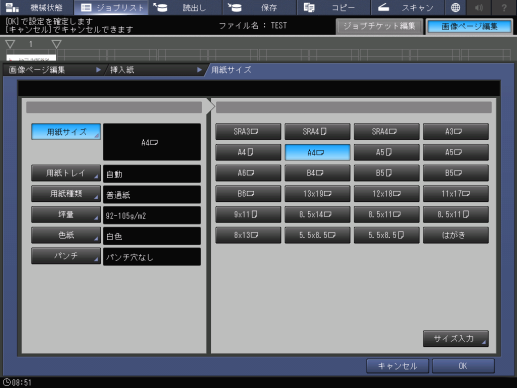Select the 用紙サイズ setting button
The width and height of the screenshot is (517, 388).
[x=66, y=132]
